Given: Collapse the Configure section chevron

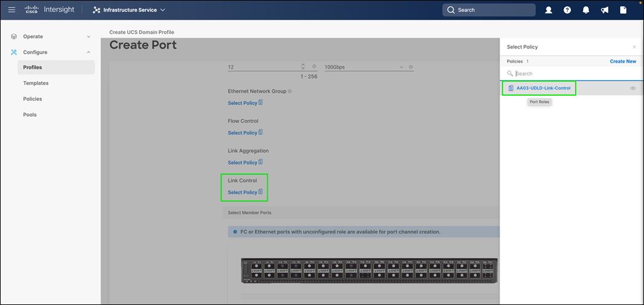Looking at the screenshot, I should pyautogui.click(x=88, y=52).
